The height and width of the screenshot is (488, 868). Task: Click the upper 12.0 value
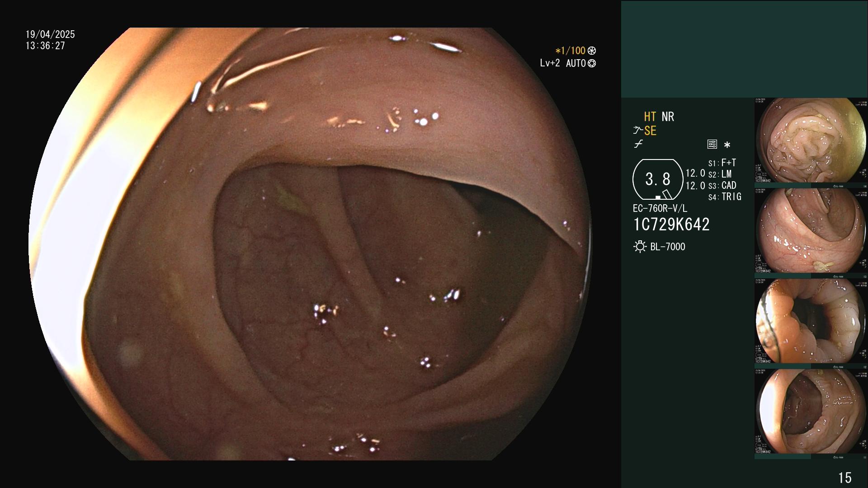click(x=695, y=173)
